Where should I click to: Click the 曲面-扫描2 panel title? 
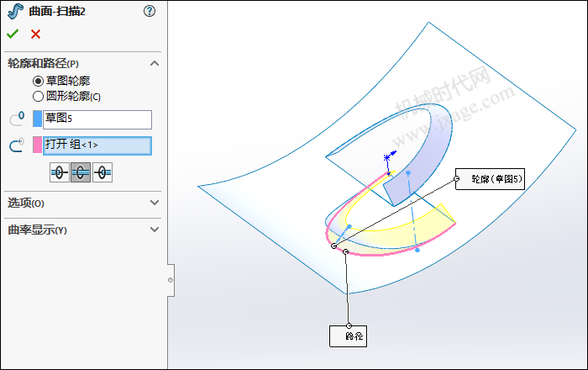pyautogui.click(x=57, y=12)
